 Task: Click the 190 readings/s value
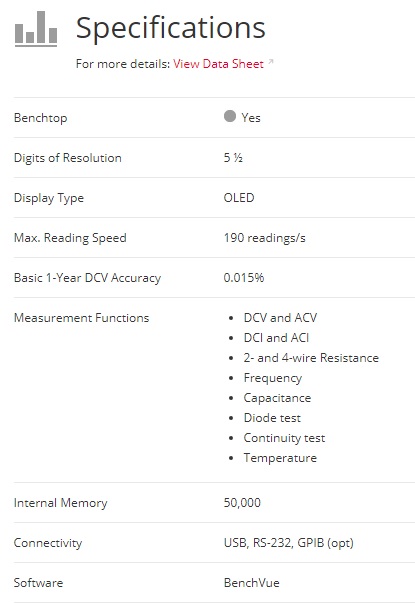click(265, 238)
